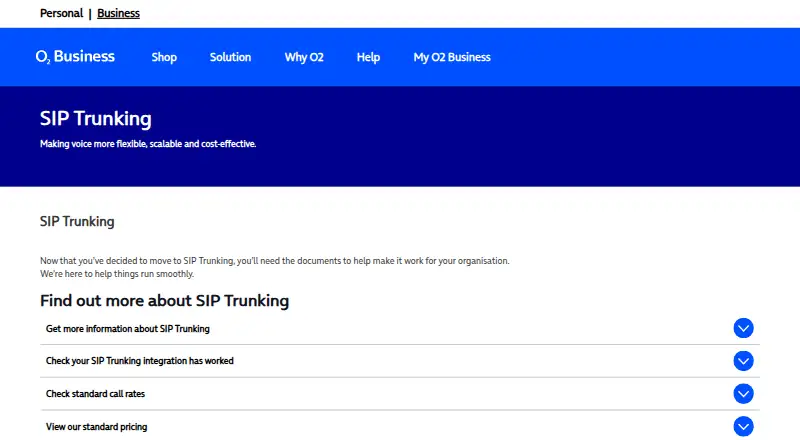Open the My O2 Business menu
Viewport: 800px width, 440px height.
pos(452,57)
